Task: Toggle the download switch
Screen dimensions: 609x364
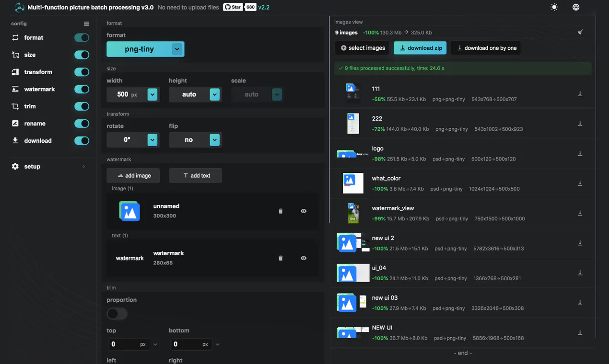Action: tap(82, 141)
